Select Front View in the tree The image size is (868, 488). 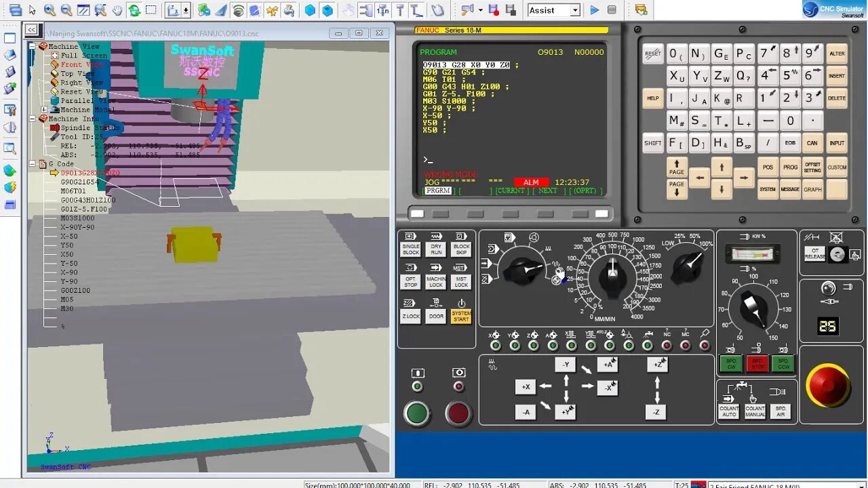pos(81,64)
